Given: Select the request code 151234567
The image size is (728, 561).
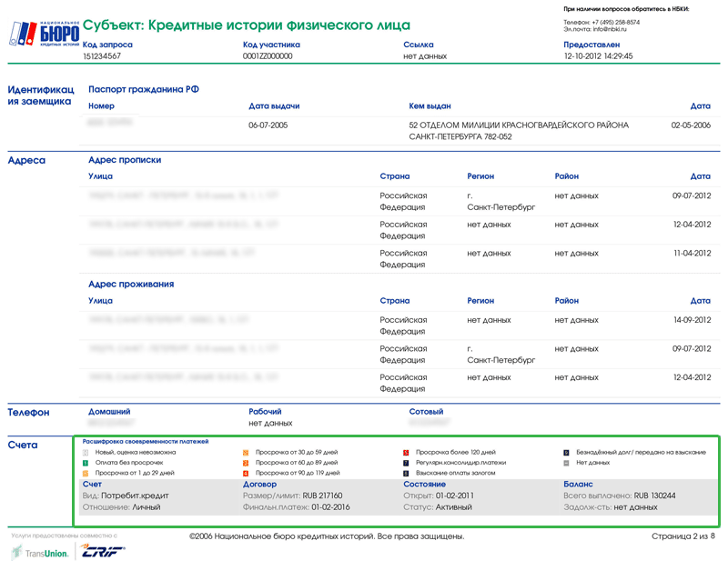Looking at the screenshot, I should click(102, 56).
